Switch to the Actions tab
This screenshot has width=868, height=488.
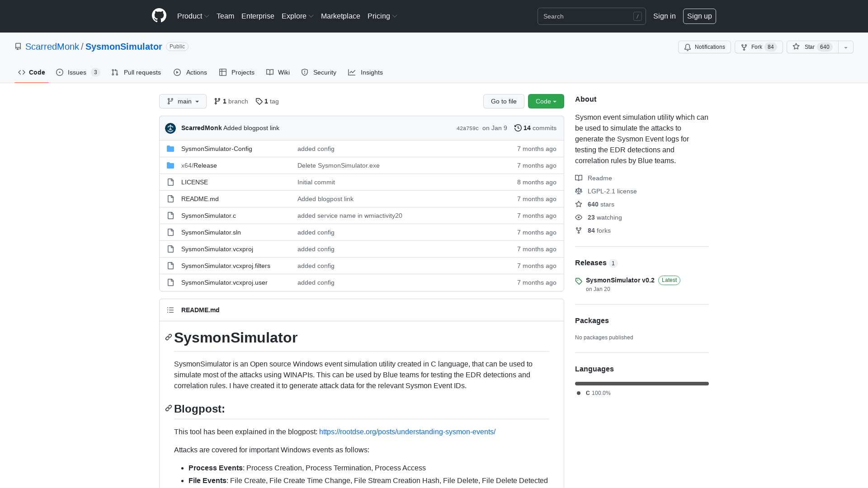[190, 72]
